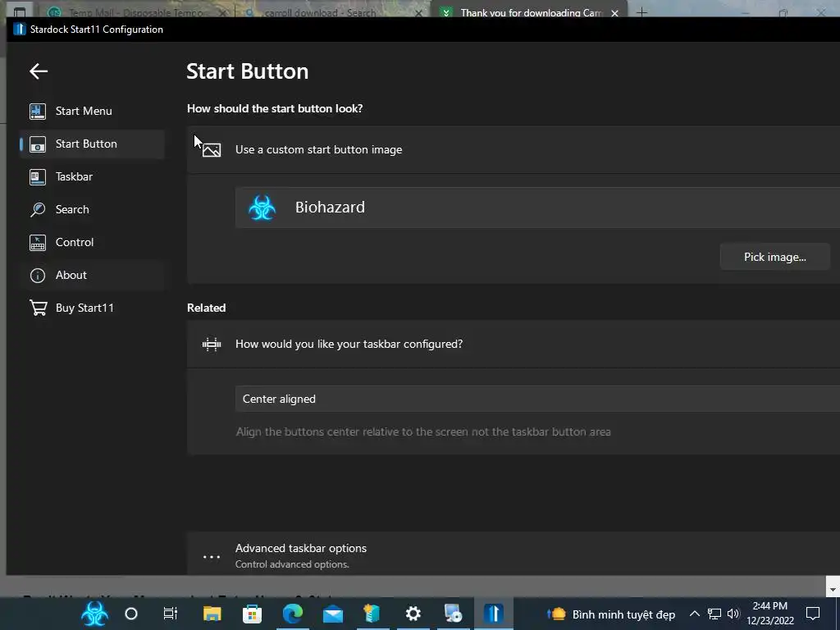Click the Start Menu sidebar icon
This screenshot has width=840, height=630.
pyautogui.click(x=38, y=111)
